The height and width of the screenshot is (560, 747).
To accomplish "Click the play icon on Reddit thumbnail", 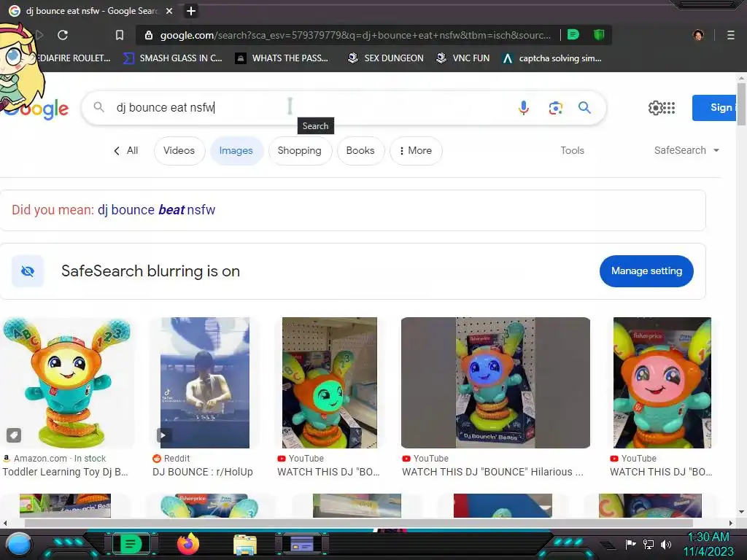I will (163, 435).
